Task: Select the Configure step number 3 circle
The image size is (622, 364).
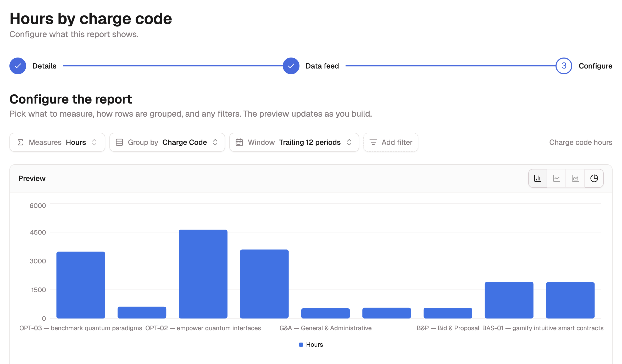Action: (x=564, y=66)
